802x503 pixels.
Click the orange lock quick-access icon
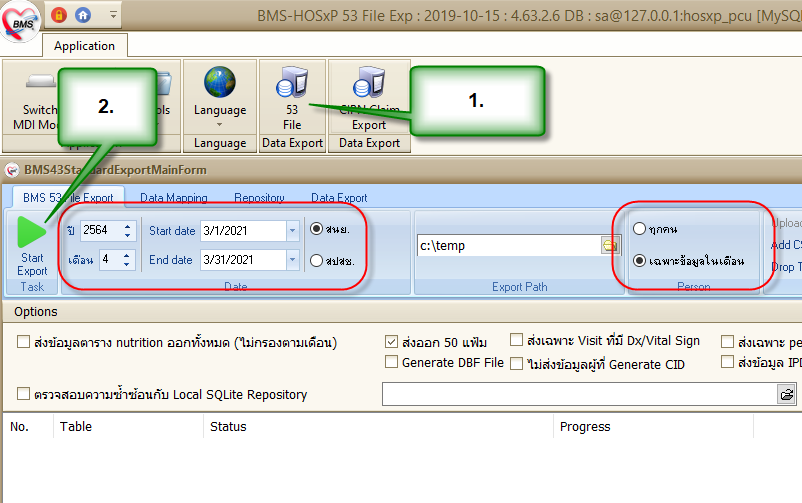tap(59, 15)
